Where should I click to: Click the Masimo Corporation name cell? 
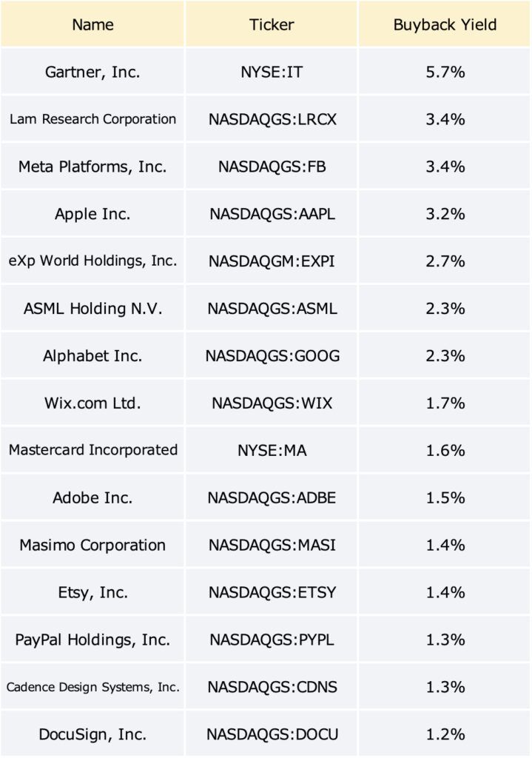coord(92,545)
